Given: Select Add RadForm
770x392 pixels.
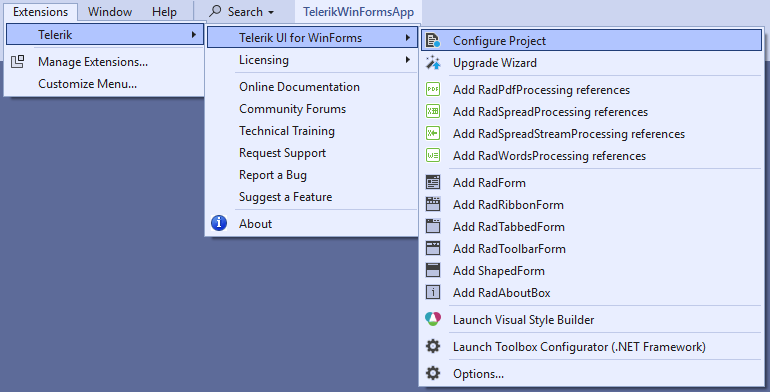Looking at the screenshot, I should coord(592,182).
